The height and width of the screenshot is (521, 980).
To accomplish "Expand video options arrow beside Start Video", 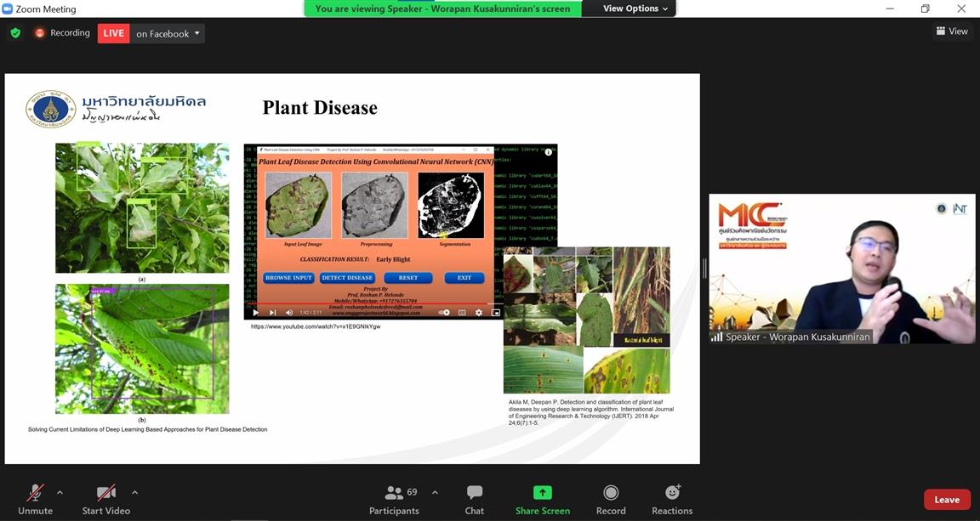I will pos(134,492).
